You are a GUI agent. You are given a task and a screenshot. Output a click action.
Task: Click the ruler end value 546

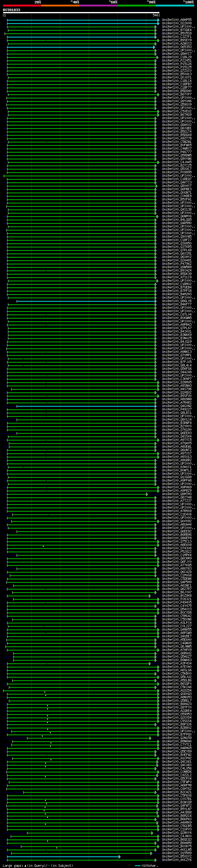tap(155, 15)
